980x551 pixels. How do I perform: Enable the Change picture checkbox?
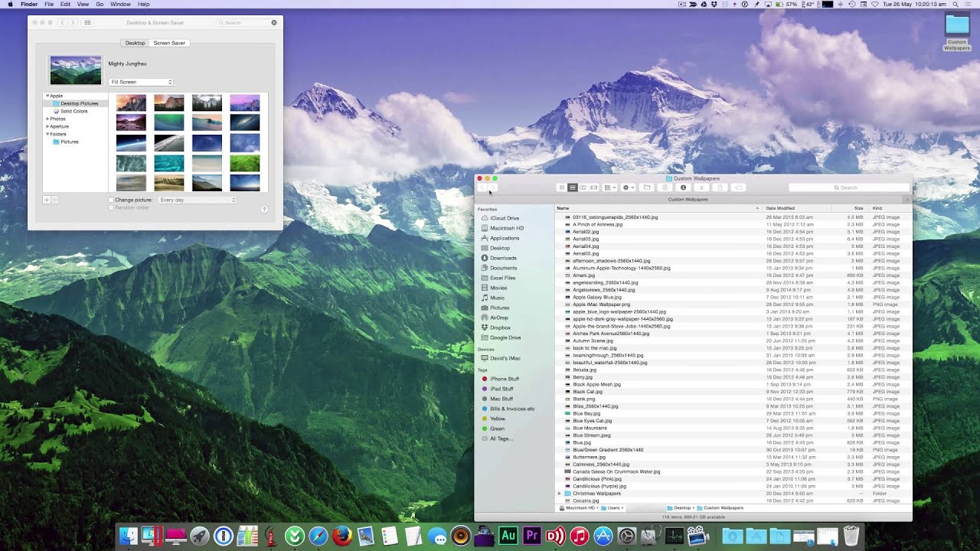point(110,200)
